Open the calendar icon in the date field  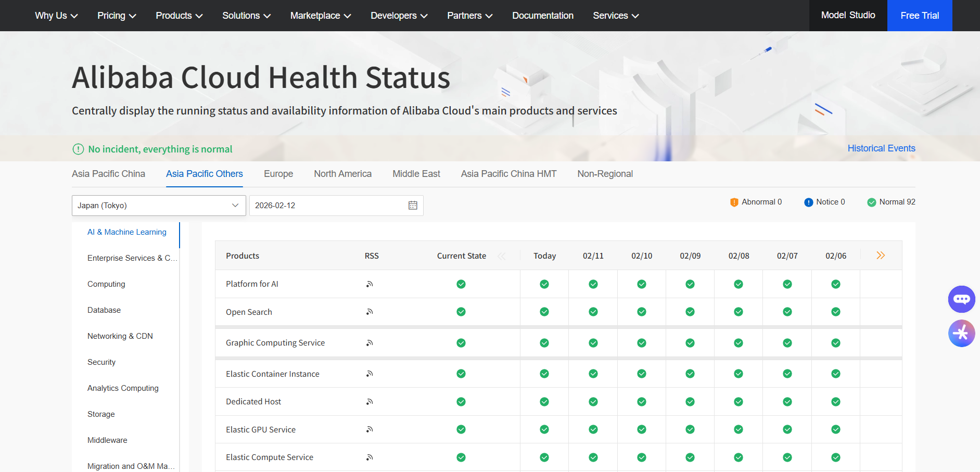[x=413, y=205]
